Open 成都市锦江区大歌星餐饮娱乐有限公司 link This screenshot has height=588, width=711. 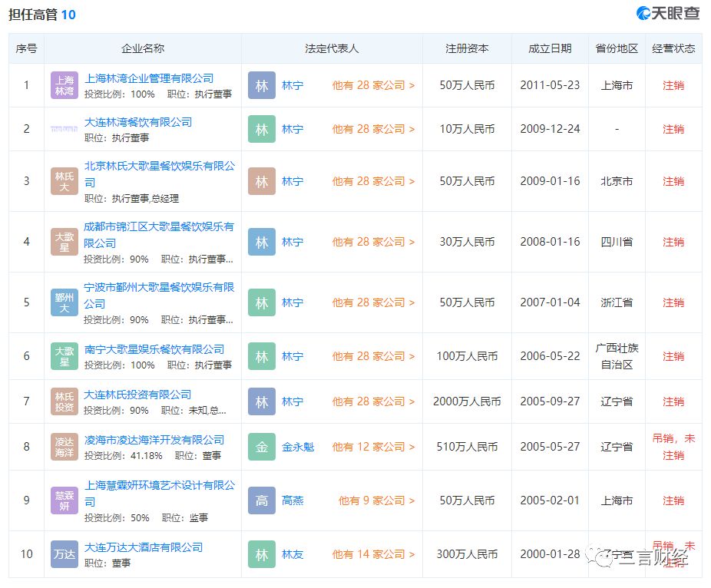click(x=159, y=235)
